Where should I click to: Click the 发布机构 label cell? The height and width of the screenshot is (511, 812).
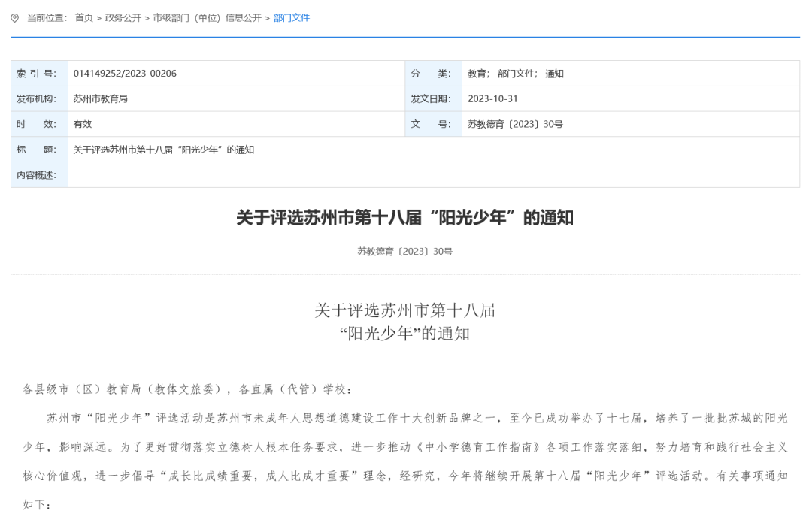pos(39,99)
